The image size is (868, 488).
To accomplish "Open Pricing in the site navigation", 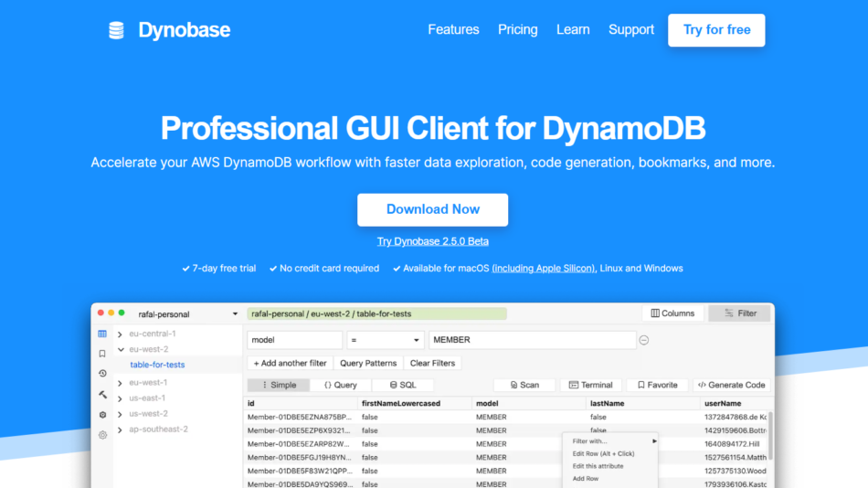I will pos(517,29).
